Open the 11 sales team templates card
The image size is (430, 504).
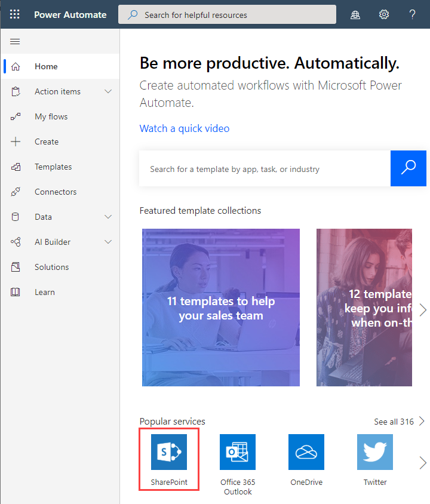point(221,308)
